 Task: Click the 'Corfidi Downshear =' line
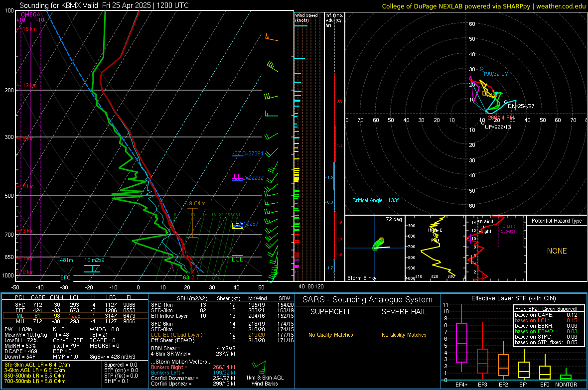pos(193,378)
